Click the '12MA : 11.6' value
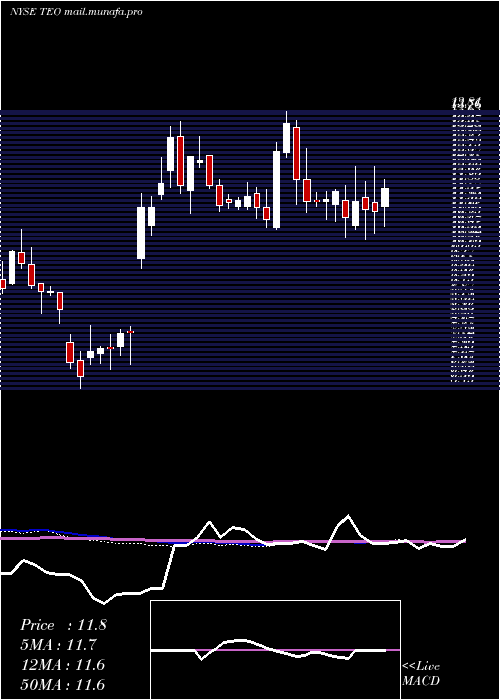Screen dimensions: 500x700 [x=63, y=665]
